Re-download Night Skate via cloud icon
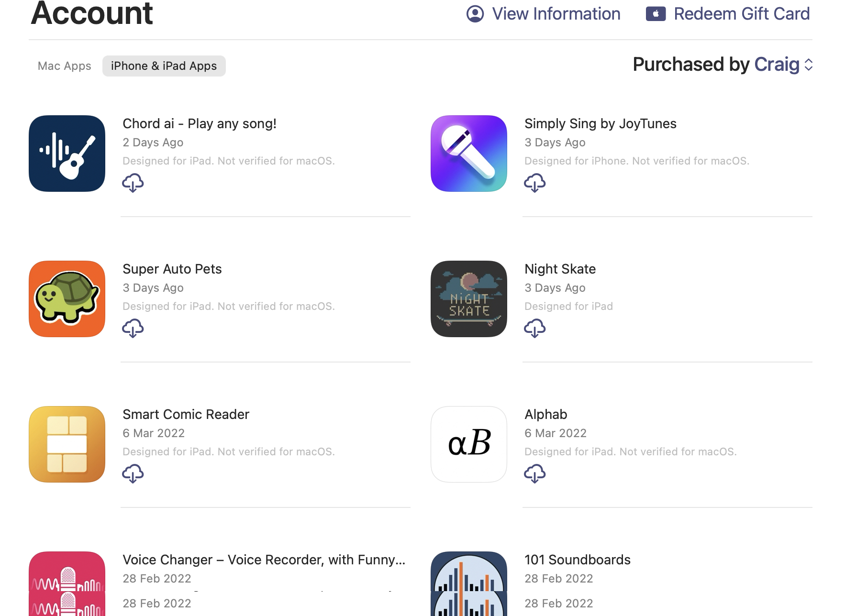Viewport: 845px width, 616px height. click(x=535, y=328)
